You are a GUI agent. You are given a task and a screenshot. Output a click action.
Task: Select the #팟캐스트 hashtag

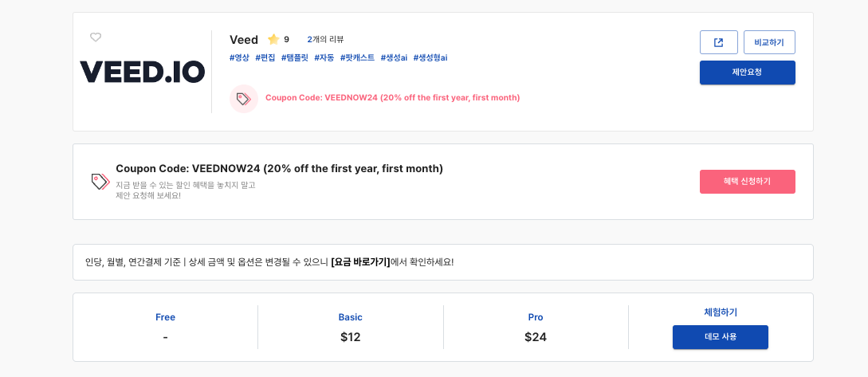(x=357, y=57)
